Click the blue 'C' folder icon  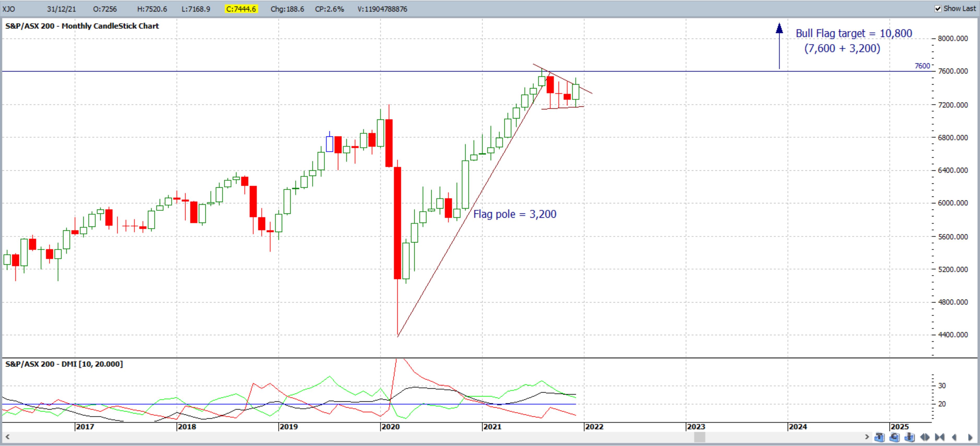pos(895,437)
